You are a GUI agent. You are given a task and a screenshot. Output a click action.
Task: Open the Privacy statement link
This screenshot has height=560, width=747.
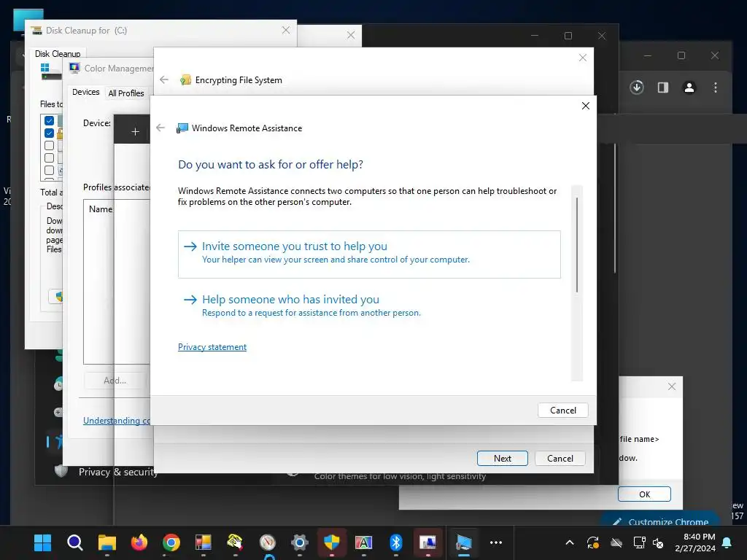(212, 346)
